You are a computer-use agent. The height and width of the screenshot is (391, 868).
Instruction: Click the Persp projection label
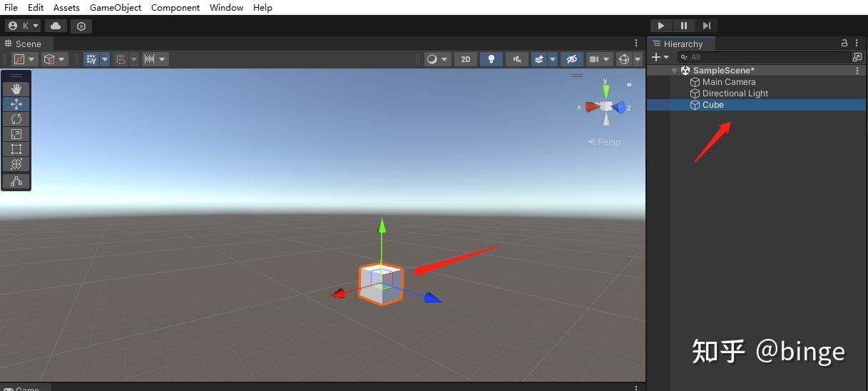604,141
